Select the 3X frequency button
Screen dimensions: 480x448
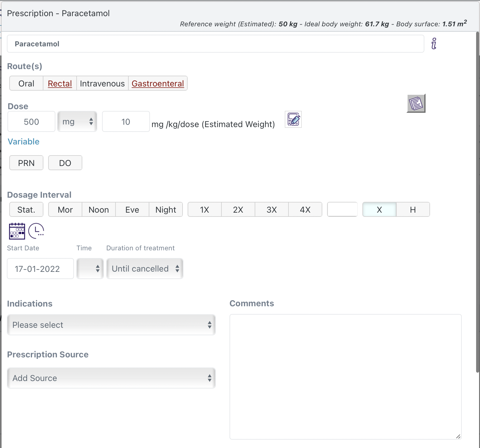[271, 210]
